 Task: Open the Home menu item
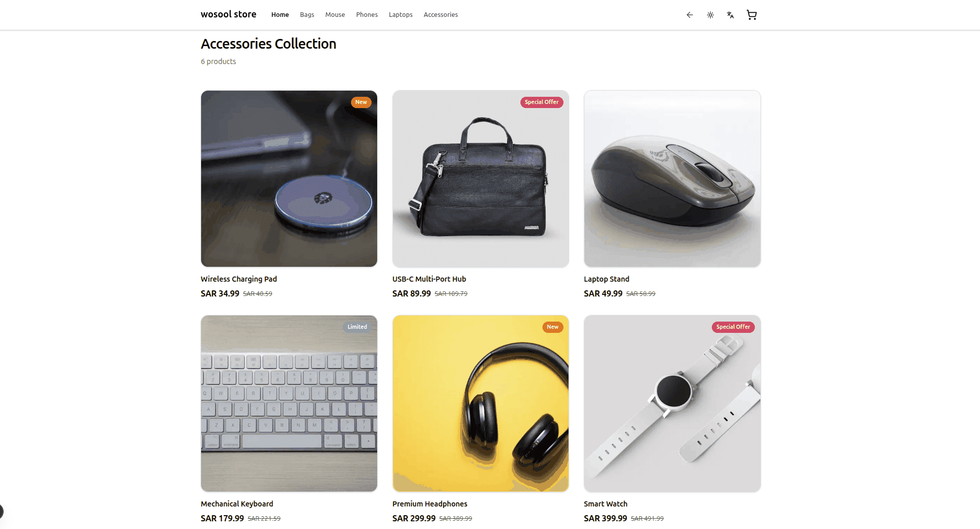(280, 15)
